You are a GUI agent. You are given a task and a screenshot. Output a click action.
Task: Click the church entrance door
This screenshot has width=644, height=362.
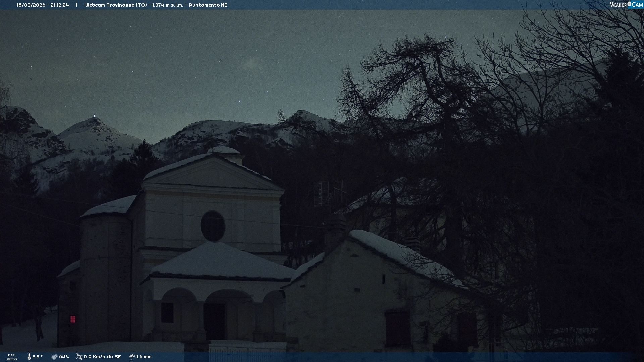click(x=215, y=321)
